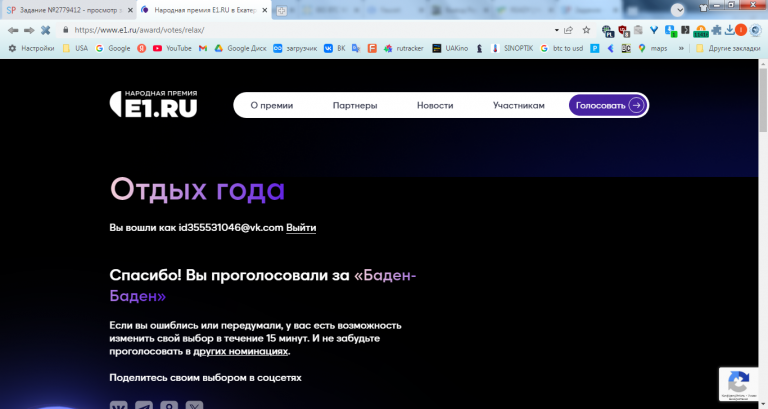Image resolution: width=768 pixels, height=409 pixels.
Task: Open the Google Translate bookmark icon
Action: click(x=356, y=48)
